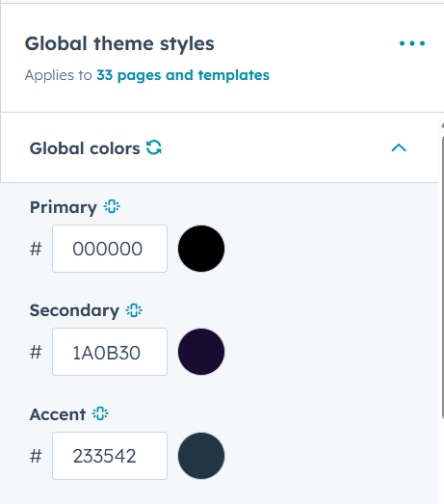Screen dimensions: 444x504
Task: Click the icon beside Secondary label
Action: tap(134, 310)
